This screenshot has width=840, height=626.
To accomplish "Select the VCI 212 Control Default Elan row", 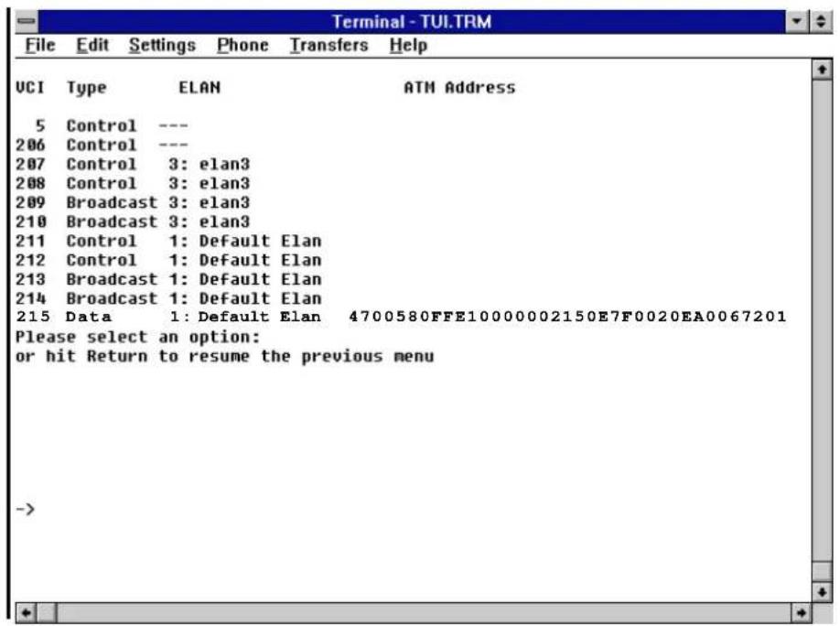I will point(168,261).
